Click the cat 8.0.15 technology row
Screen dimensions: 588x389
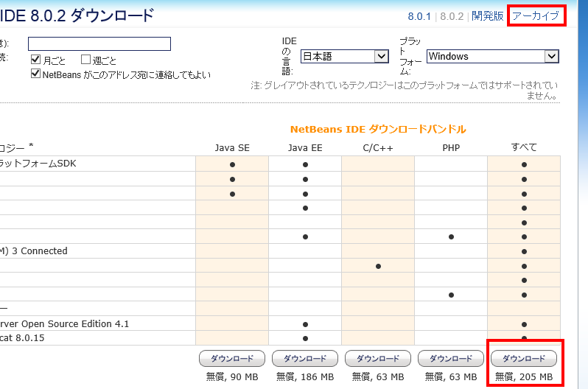(x=280, y=338)
